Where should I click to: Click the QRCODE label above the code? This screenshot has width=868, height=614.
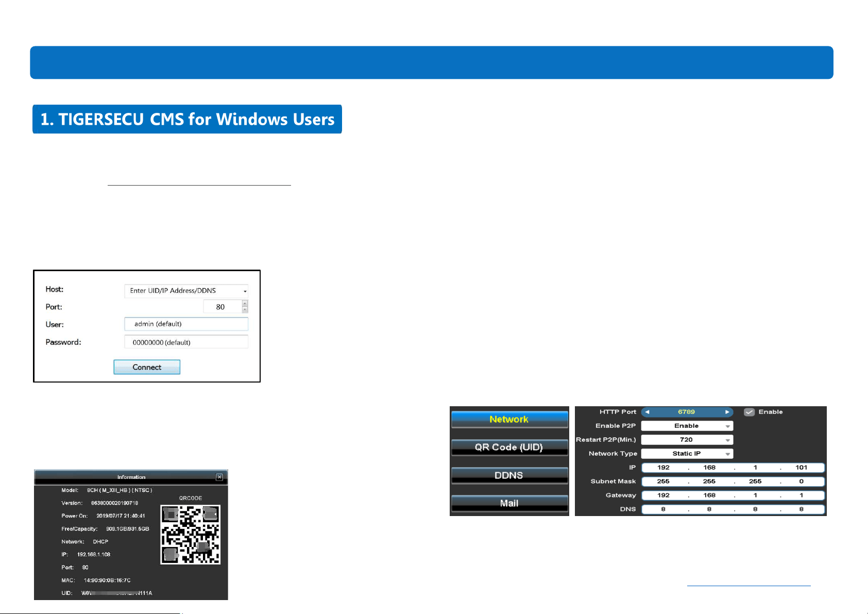pos(191,498)
